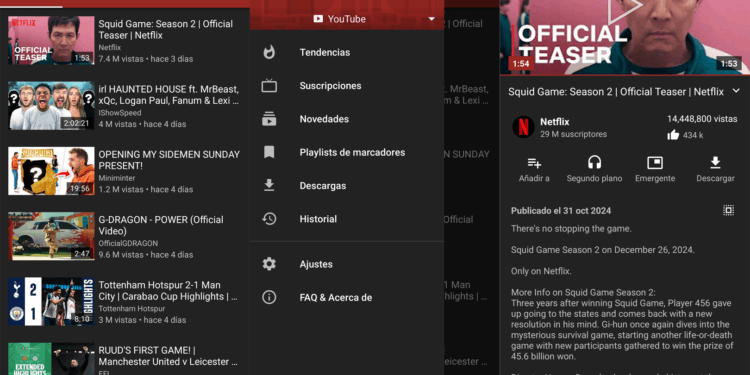Screen dimensions: 750x375
Task: Open OPENING MY SIDEMEN SUNDAY thumbnail
Action: tap(51, 171)
